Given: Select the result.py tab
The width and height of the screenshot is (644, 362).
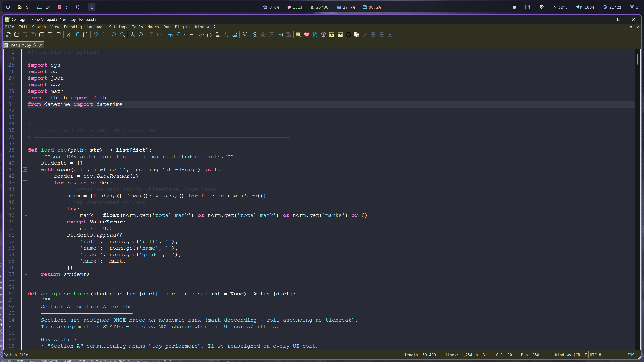Looking at the screenshot, I should pyautogui.click(x=21, y=45).
